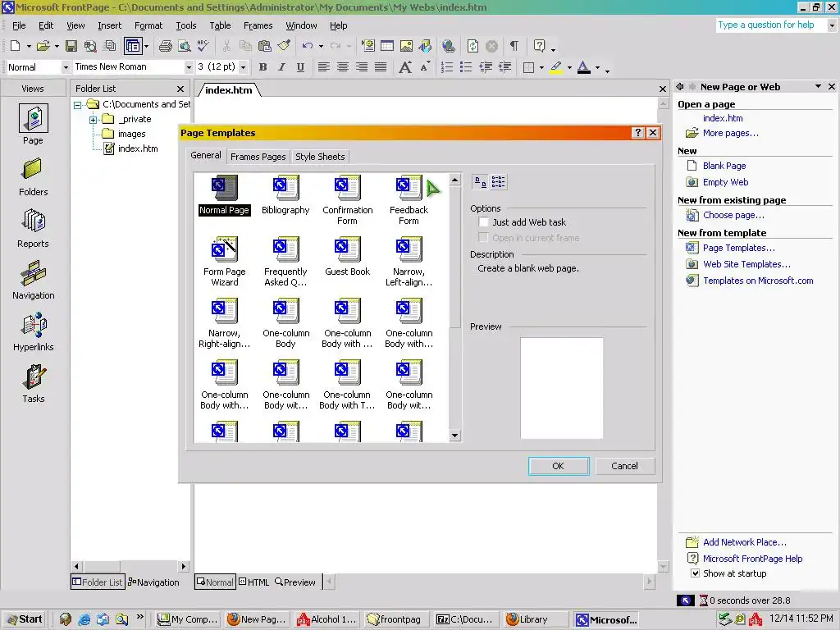Enable the Just add Web task checkbox
Image resolution: width=840 pixels, height=630 pixels.
[483, 221]
